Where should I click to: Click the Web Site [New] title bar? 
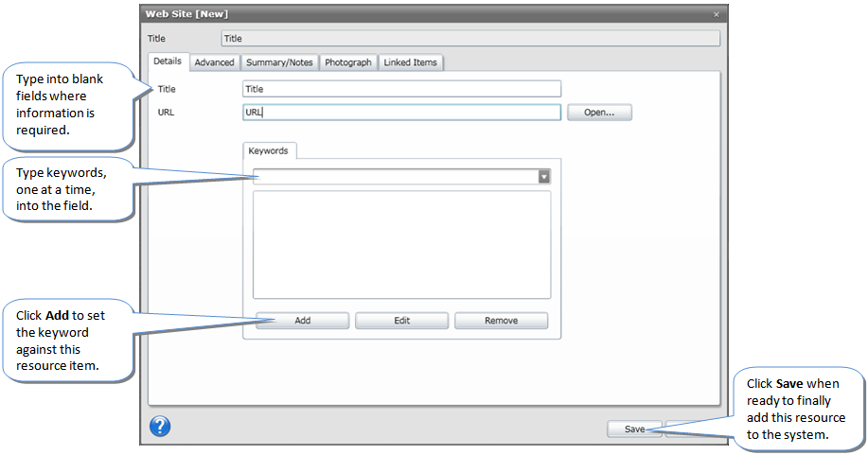(379, 14)
